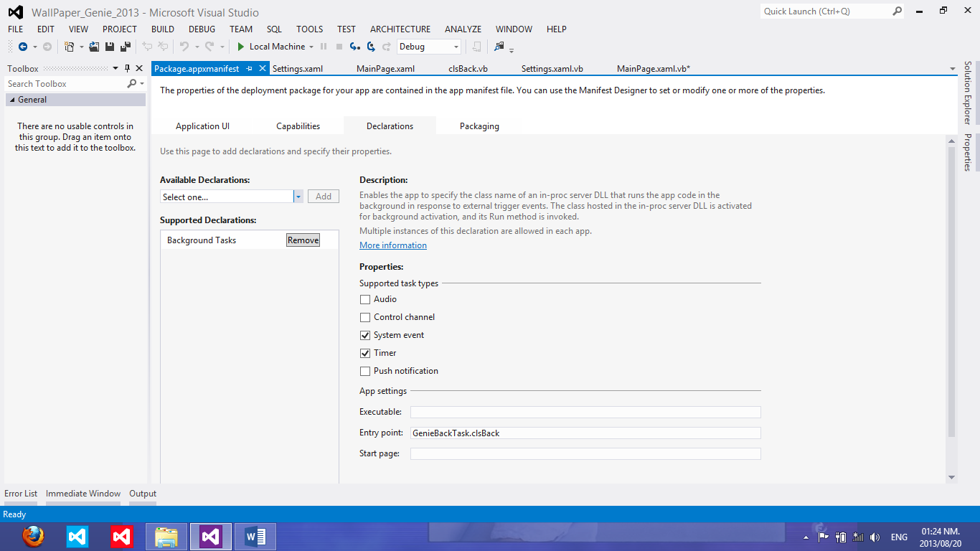The width and height of the screenshot is (980, 551).
Task: Open File Explorer from the taskbar
Action: (166, 537)
